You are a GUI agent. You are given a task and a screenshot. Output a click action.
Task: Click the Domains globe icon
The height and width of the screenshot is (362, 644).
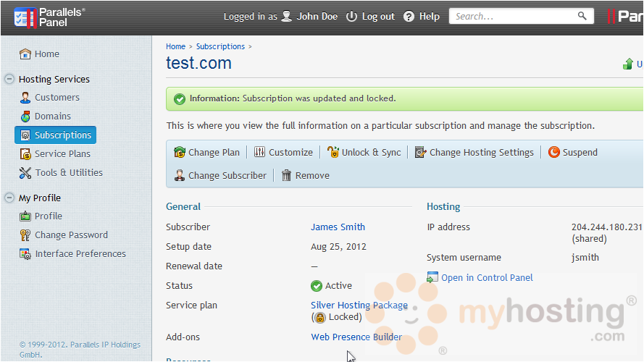pyautogui.click(x=25, y=116)
